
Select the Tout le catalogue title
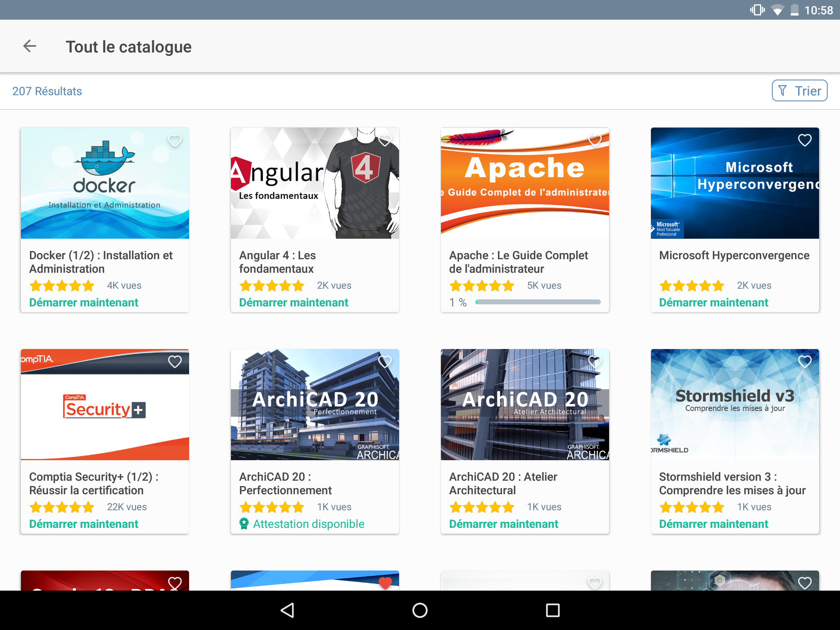coord(129,47)
